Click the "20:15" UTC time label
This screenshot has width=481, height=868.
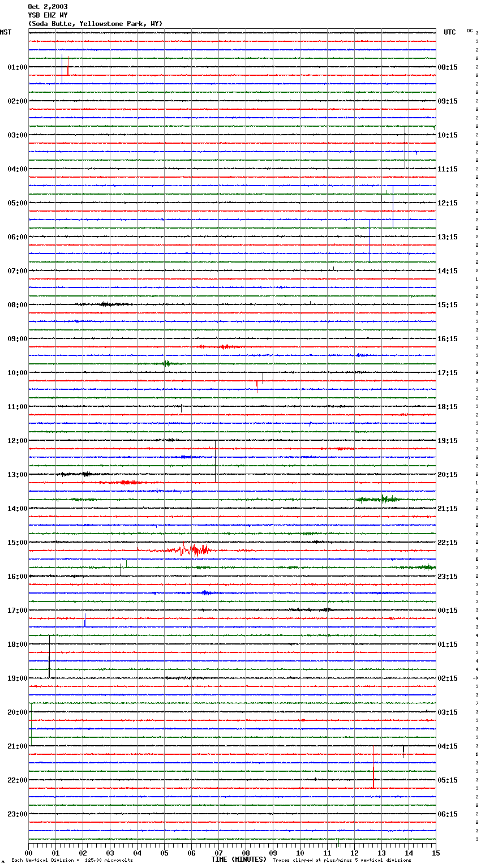point(448,475)
